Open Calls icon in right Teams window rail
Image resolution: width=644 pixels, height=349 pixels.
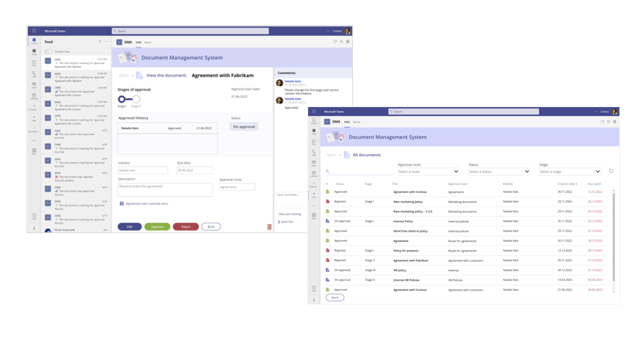pyautogui.click(x=313, y=153)
